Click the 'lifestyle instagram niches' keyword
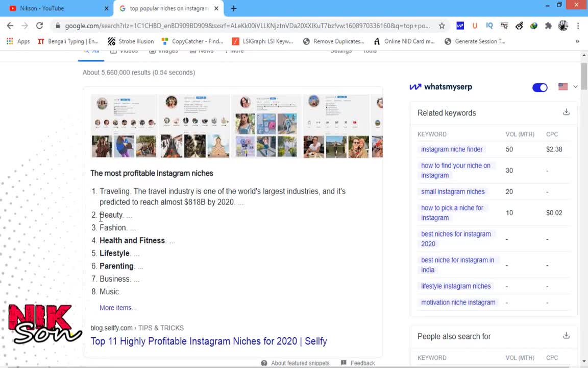Image resolution: width=588 pixels, height=368 pixels. tap(456, 286)
